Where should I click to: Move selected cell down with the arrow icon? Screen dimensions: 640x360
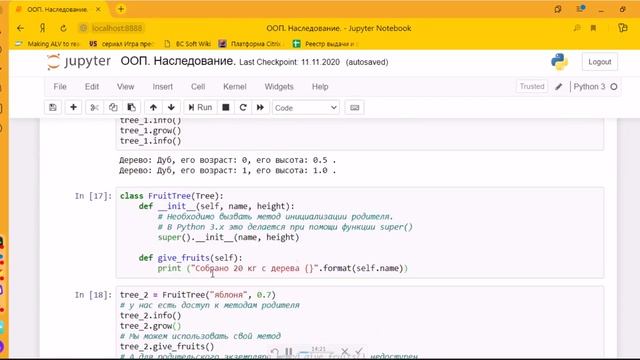(171, 107)
